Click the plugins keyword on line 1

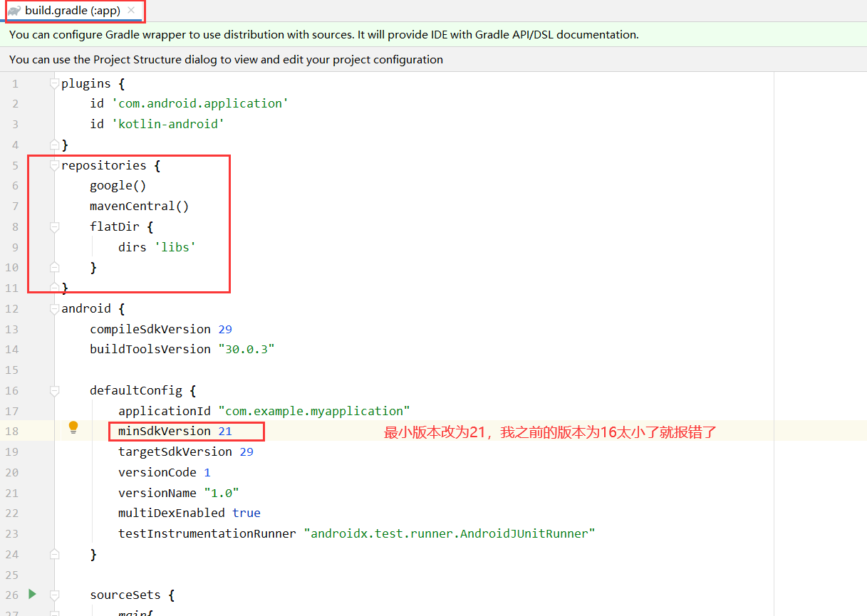point(86,83)
